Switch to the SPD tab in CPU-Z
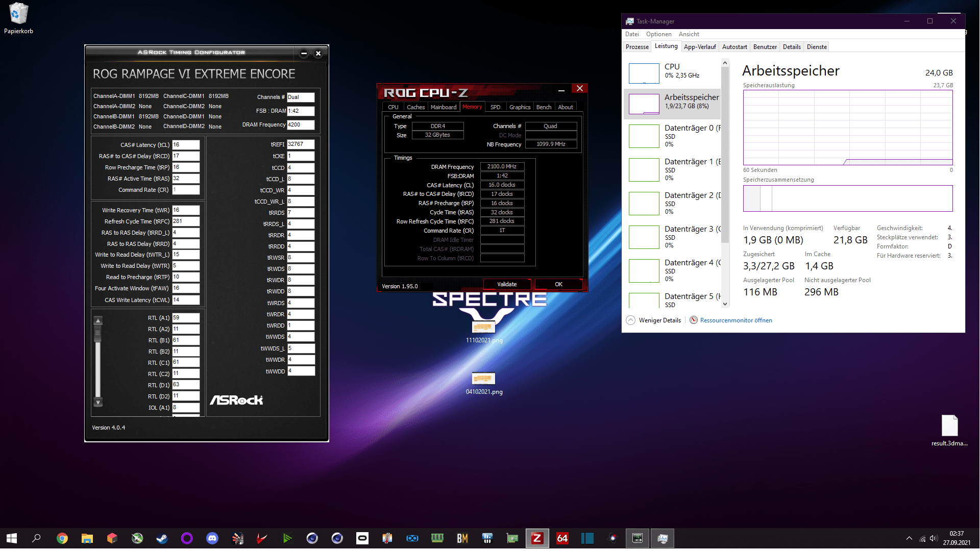The height and width of the screenshot is (551, 980). 495,107
